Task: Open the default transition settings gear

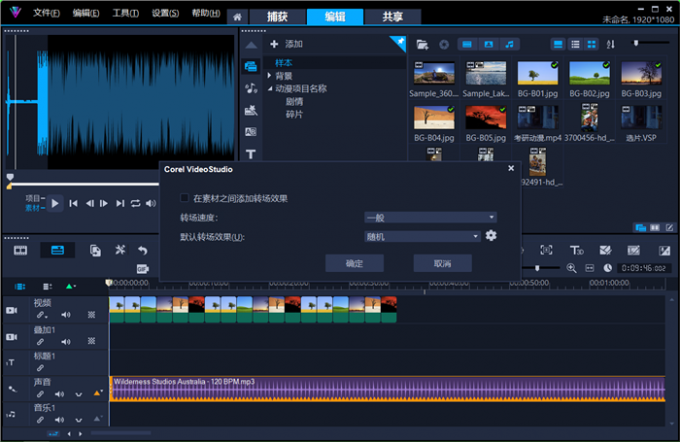Action: [491, 236]
